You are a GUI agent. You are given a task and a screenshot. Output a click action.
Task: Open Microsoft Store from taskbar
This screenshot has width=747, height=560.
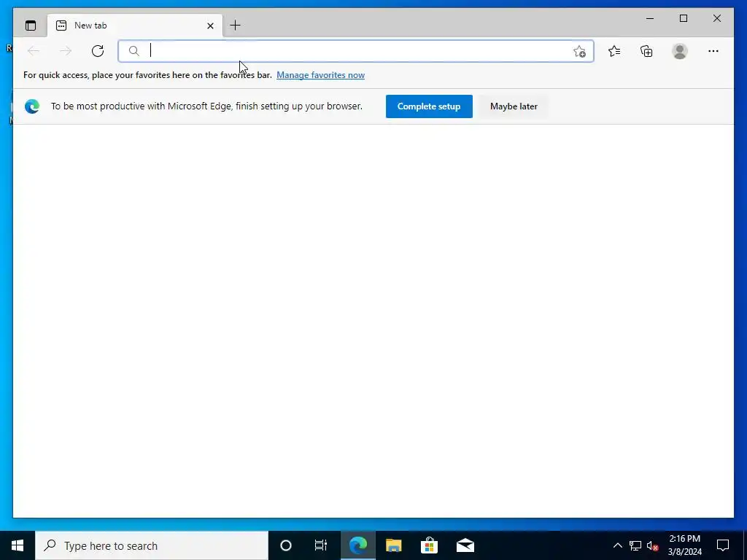pyautogui.click(x=429, y=545)
